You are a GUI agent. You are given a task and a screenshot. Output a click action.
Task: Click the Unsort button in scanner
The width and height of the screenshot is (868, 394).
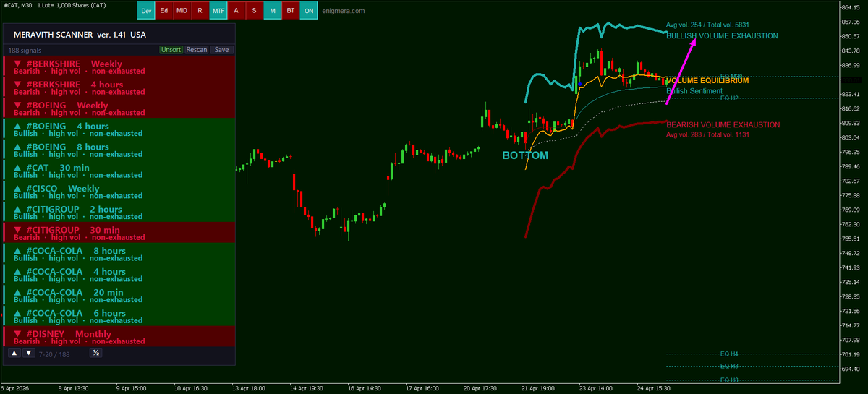coord(171,50)
